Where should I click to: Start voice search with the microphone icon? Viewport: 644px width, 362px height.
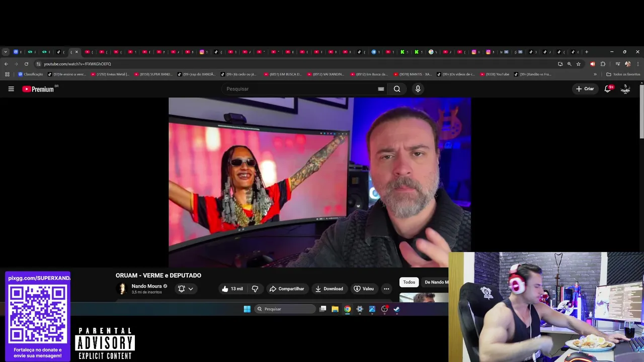(418, 89)
